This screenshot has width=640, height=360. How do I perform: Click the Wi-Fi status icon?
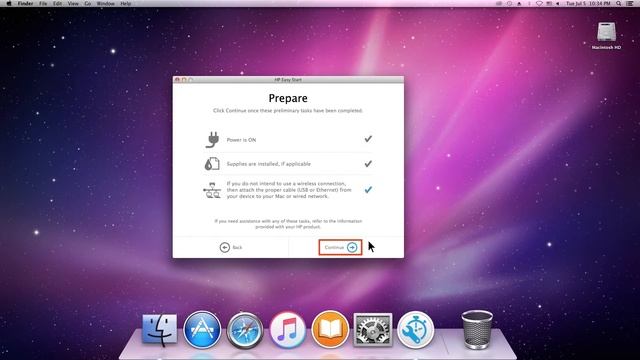pyautogui.click(x=539, y=3)
